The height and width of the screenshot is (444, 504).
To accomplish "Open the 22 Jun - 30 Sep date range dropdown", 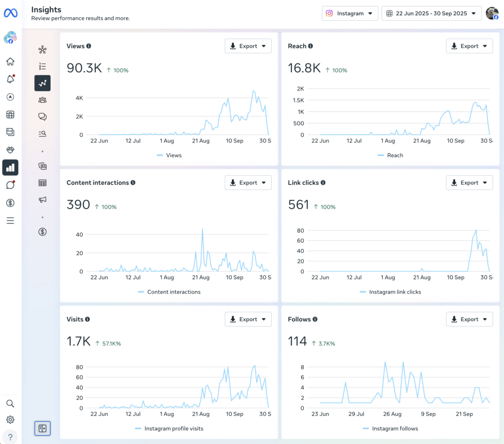I will pos(431,13).
